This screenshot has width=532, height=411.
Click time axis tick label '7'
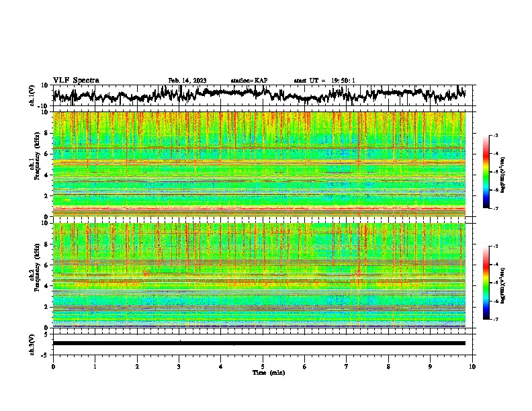coord(347,367)
